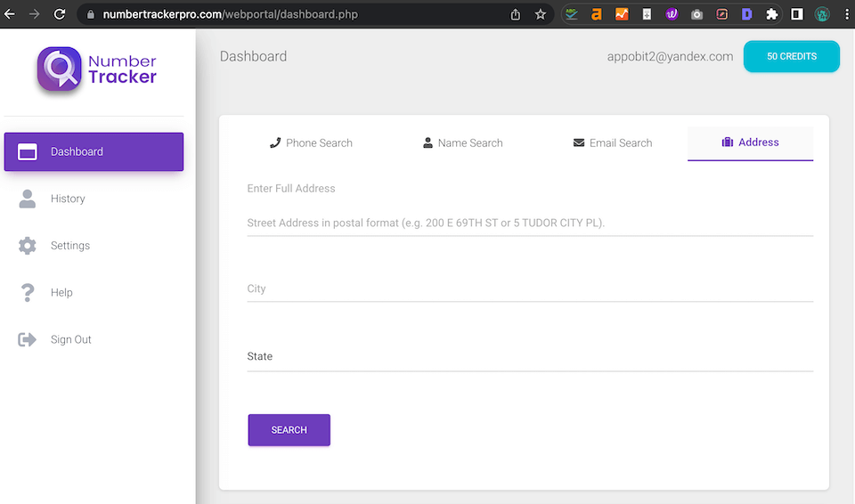Screen dimensions: 855x504
Task: Sign Out via the sidebar link
Action: (94, 339)
